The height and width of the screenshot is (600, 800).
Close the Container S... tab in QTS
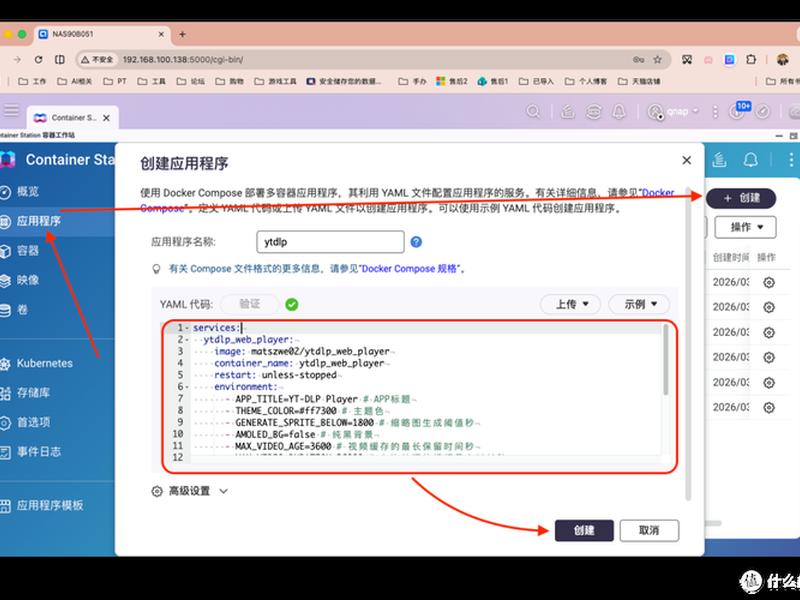pos(106,118)
